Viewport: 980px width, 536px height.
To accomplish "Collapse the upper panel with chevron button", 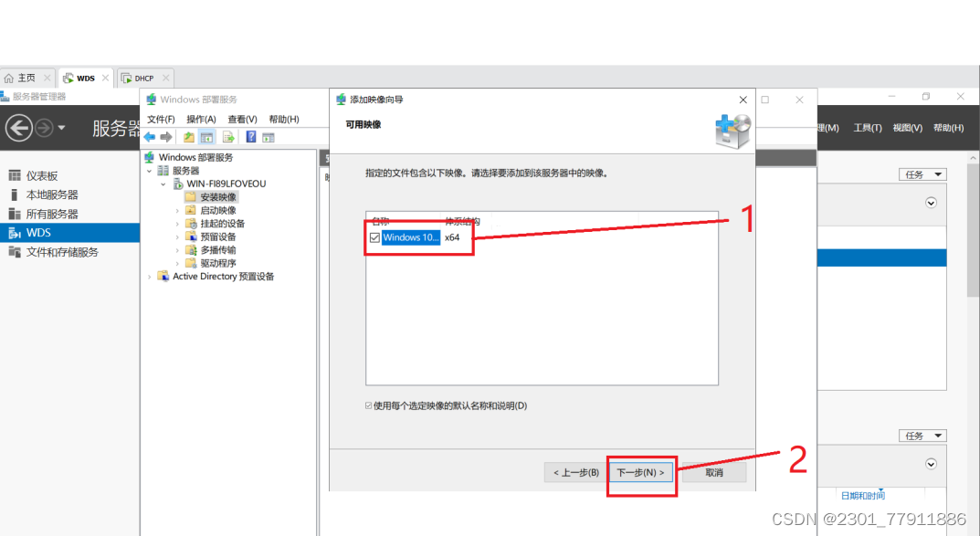I will click(931, 203).
